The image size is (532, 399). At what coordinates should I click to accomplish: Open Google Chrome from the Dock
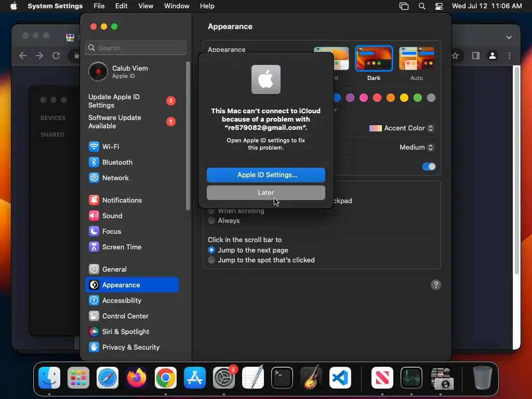point(166,378)
